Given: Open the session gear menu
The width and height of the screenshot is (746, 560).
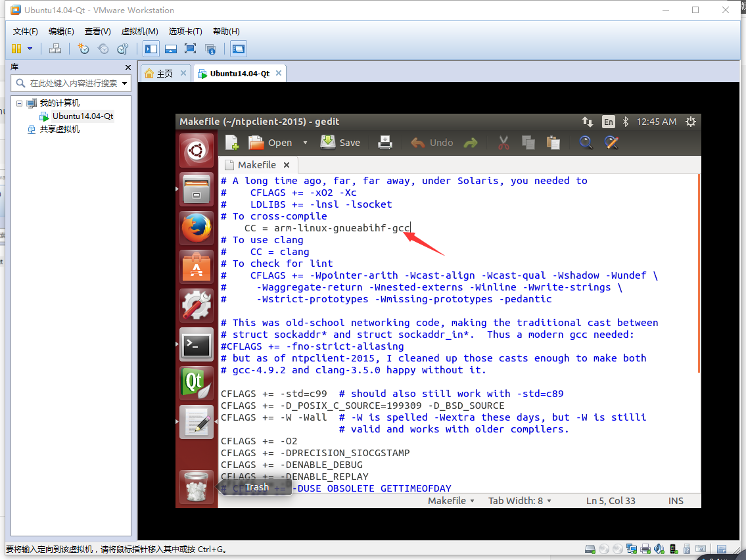Looking at the screenshot, I should click(691, 122).
